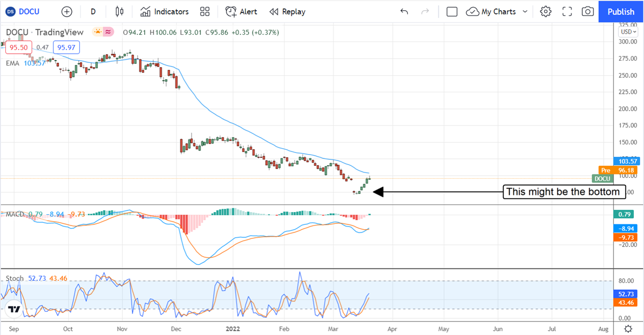Image resolution: width=644 pixels, height=335 pixels.
Task: Click the compare or add symbol plus icon
Action: coord(67,11)
